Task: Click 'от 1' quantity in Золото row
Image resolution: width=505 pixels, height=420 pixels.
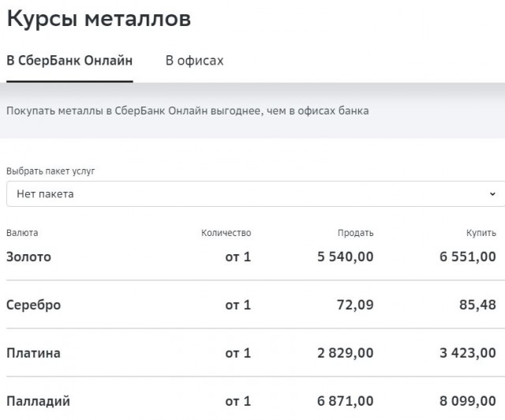Action: coord(238,257)
